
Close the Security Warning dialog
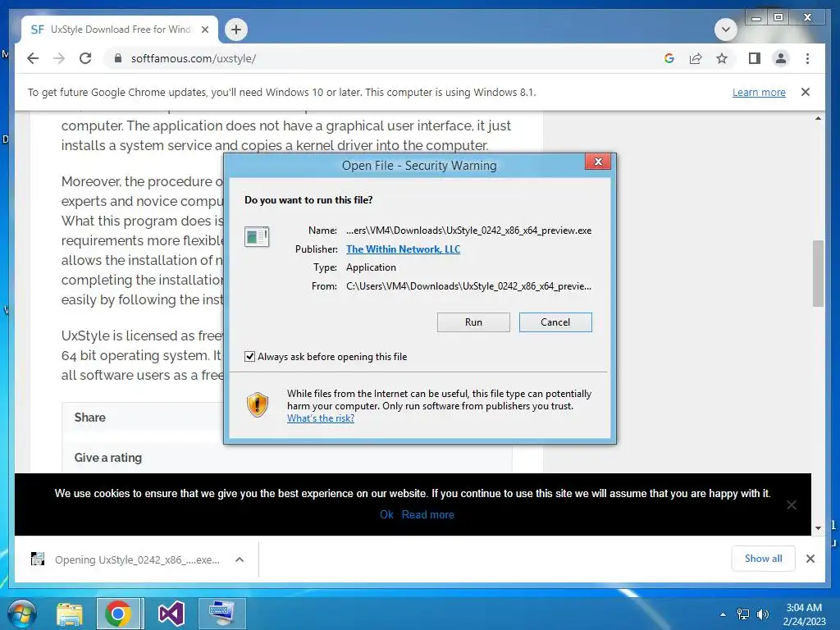coord(598,162)
